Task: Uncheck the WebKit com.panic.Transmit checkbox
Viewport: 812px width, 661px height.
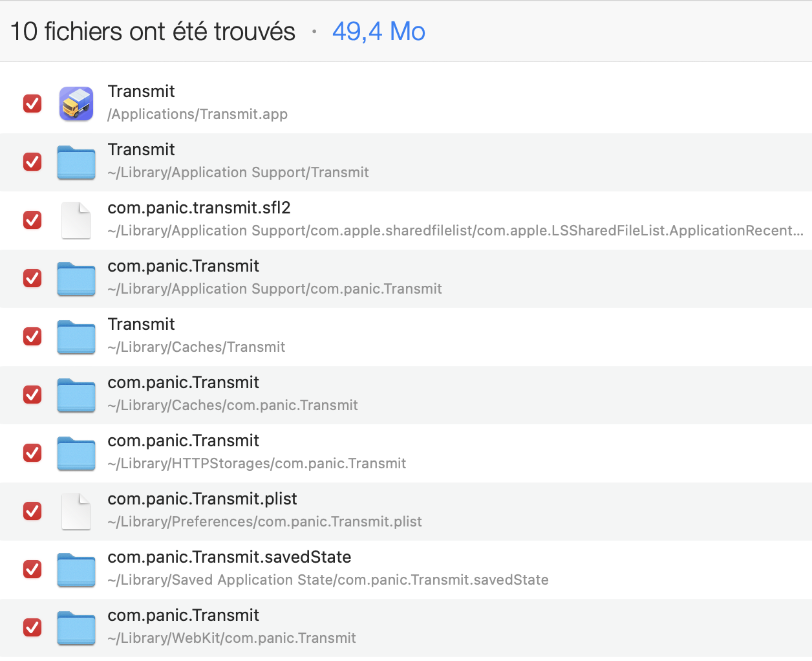Action: pos(32,627)
